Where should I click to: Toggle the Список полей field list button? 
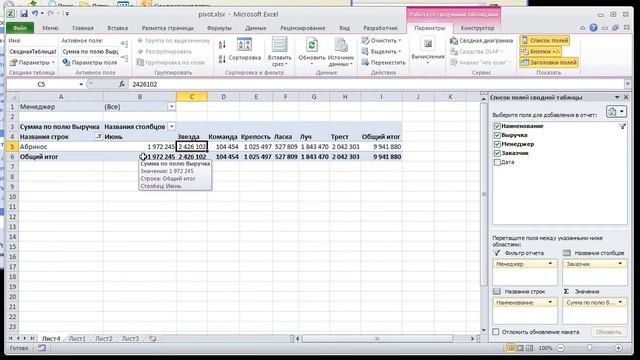(545, 40)
